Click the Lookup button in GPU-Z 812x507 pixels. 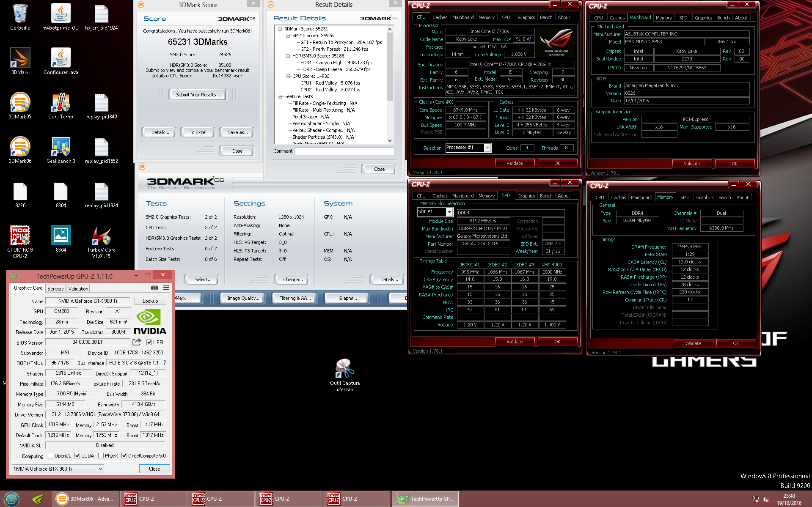point(150,301)
